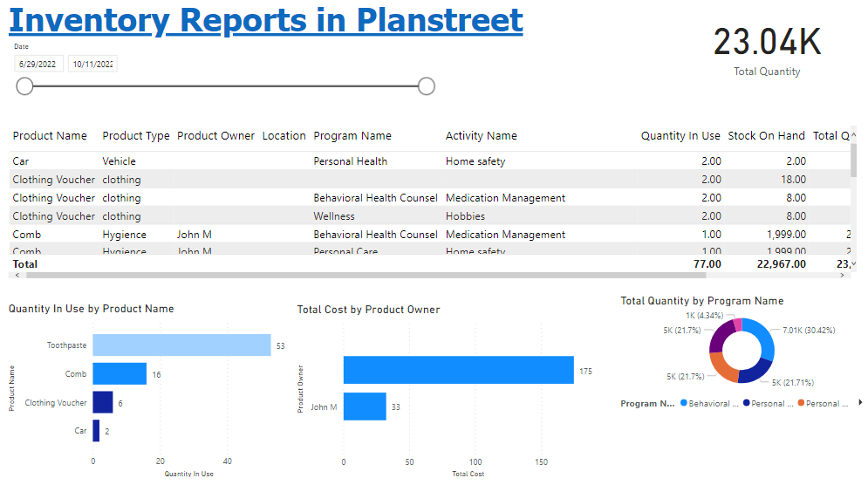Select the blank owner bar valued 175

(x=458, y=370)
